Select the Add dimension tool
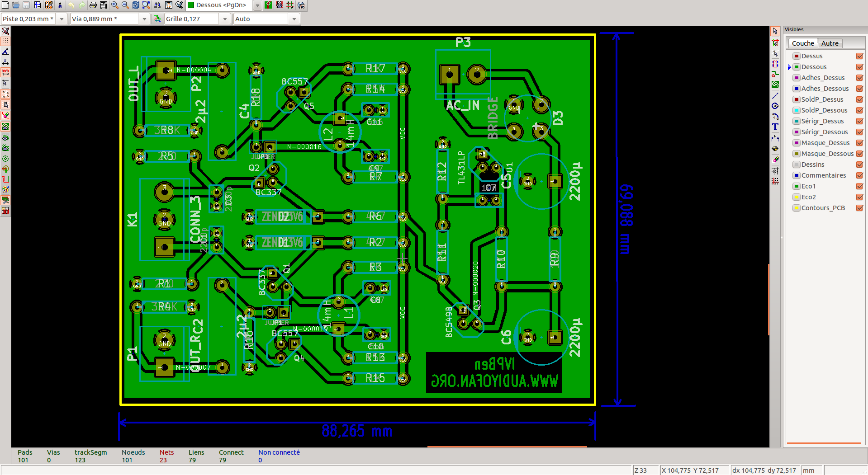This screenshot has height=475, width=868. [x=775, y=138]
